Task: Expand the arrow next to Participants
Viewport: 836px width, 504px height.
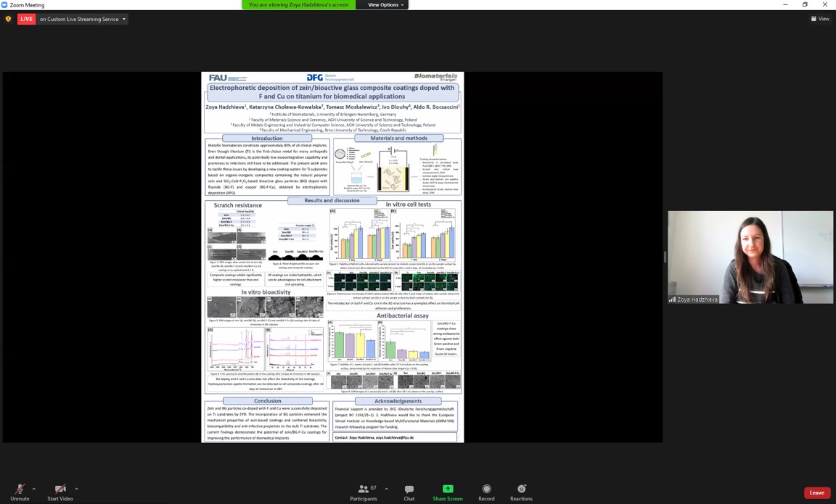Action: (386, 489)
